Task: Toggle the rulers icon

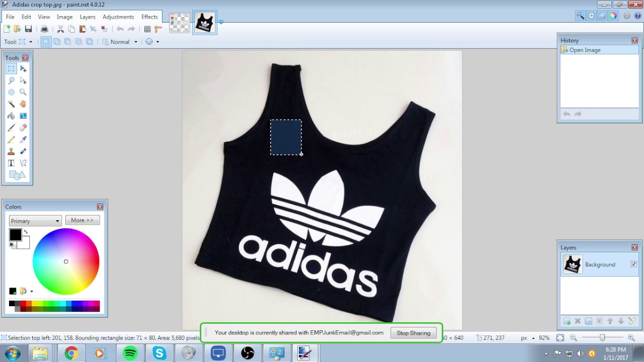Action: [158, 29]
